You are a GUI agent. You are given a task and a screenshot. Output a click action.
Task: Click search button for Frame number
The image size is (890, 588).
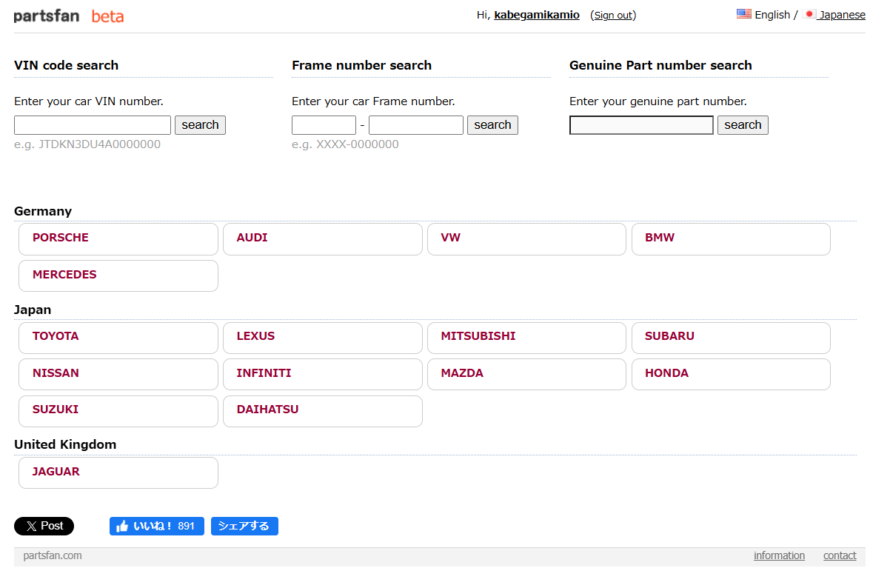point(492,125)
